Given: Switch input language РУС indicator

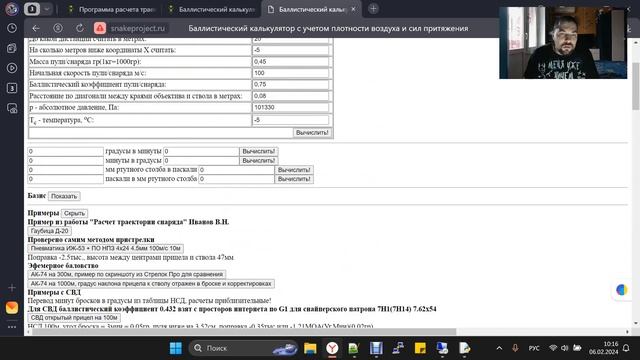Looking at the screenshot, I should 534,348.
